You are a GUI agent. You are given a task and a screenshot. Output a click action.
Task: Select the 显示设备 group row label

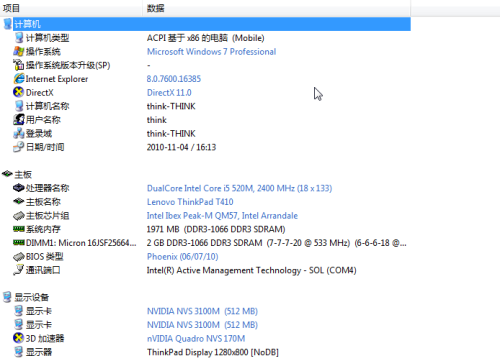point(32,297)
